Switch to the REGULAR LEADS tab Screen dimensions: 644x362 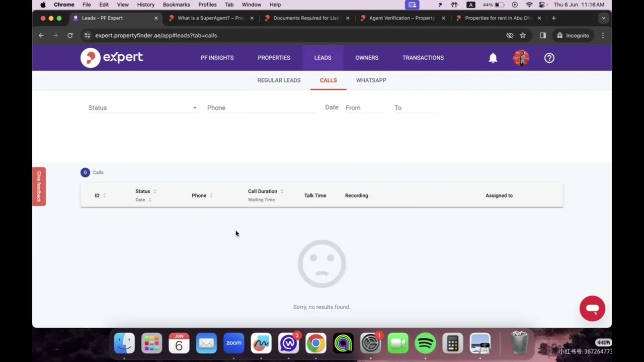click(x=279, y=80)
